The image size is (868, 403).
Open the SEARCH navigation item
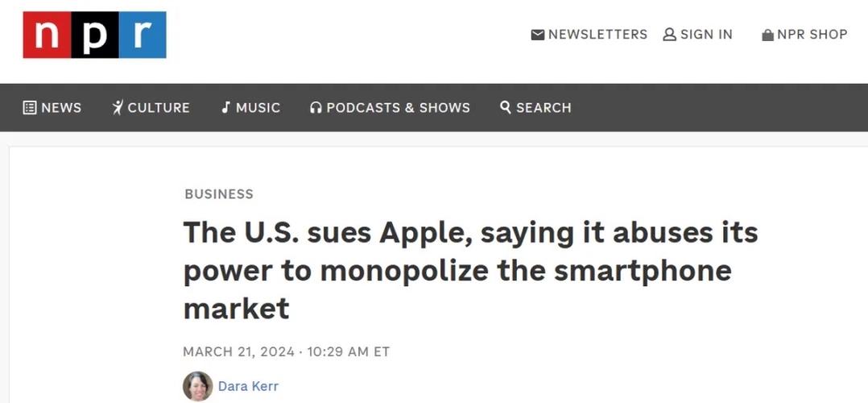[x=535, y=107]
